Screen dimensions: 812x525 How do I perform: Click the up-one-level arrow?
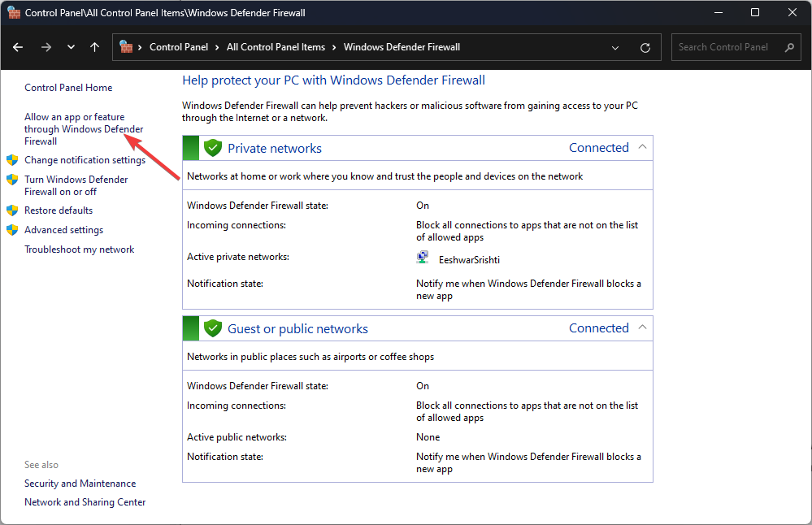tap(94, 47)
